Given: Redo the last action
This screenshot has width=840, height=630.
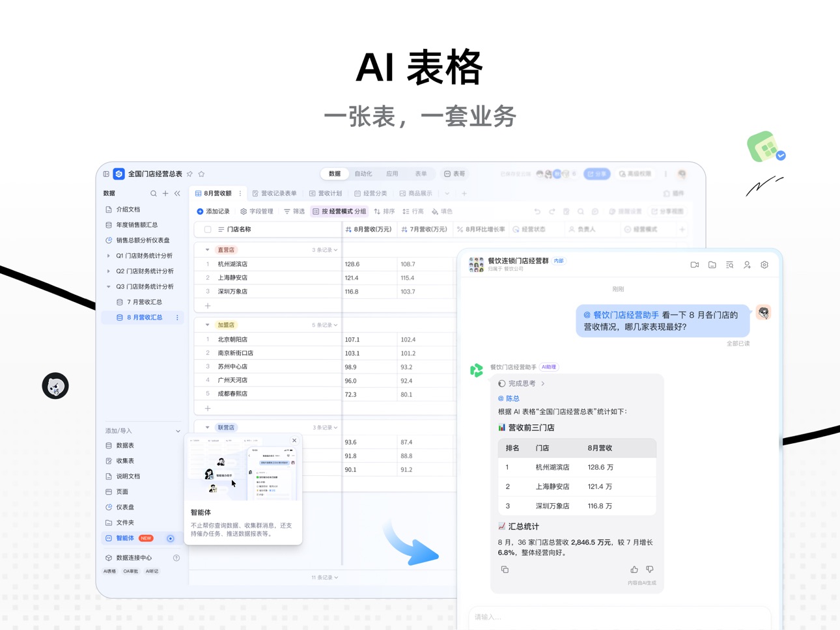Looking at the screenshot, I should click(552, 212).
